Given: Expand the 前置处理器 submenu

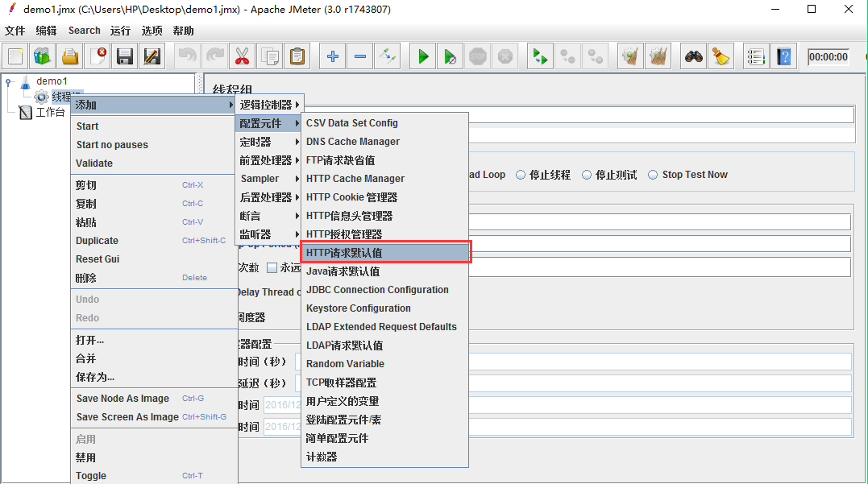Looking at the screenshot, I should point(270,160).
